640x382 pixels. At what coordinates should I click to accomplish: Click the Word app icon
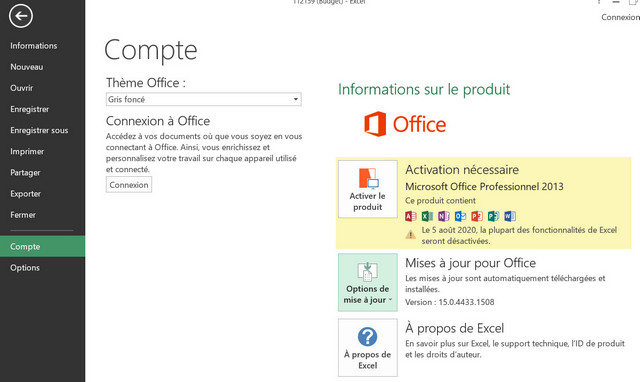(x=510, y=216)
